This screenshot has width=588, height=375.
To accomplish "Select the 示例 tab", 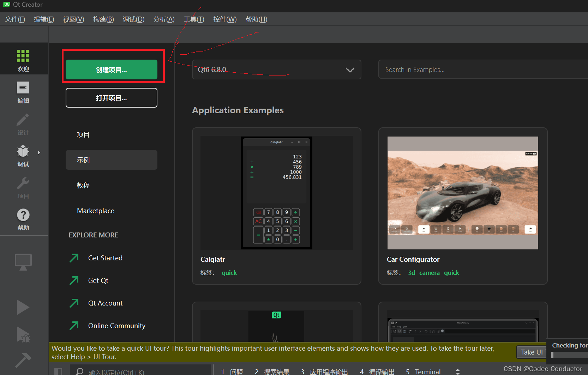I will click(112, 160).
